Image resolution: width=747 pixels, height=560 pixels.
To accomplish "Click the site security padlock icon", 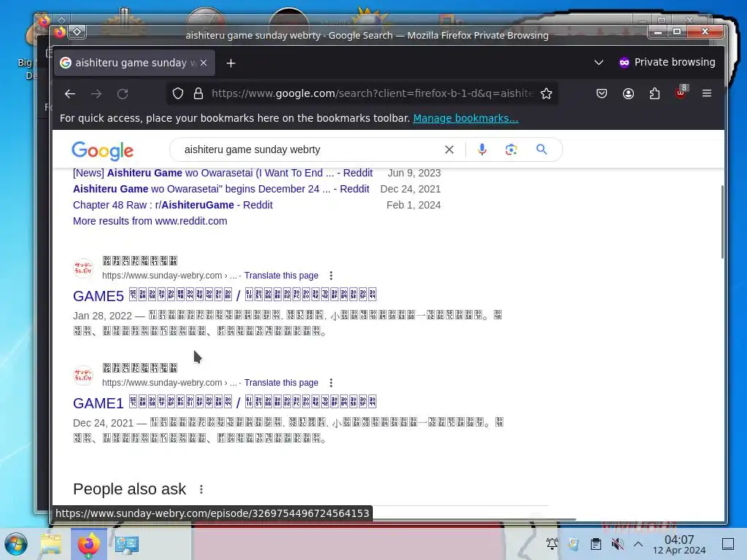I will click(x=198, y=93).
